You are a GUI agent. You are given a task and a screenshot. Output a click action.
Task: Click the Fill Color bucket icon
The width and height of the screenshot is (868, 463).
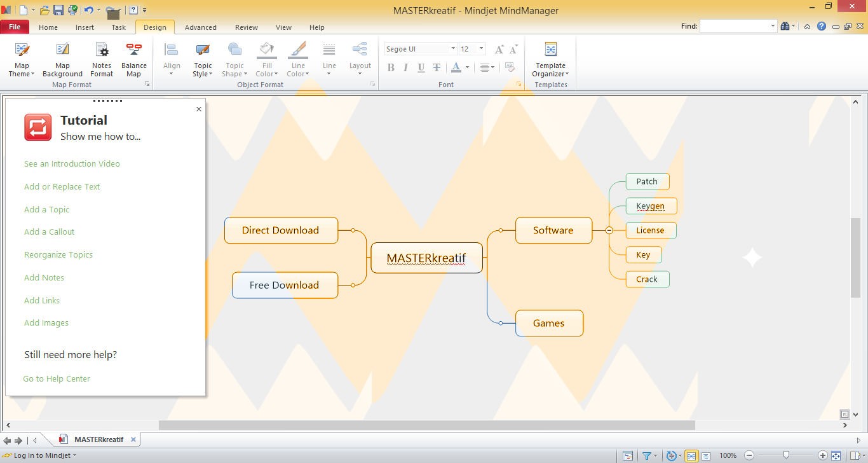(x=267, y=50)
